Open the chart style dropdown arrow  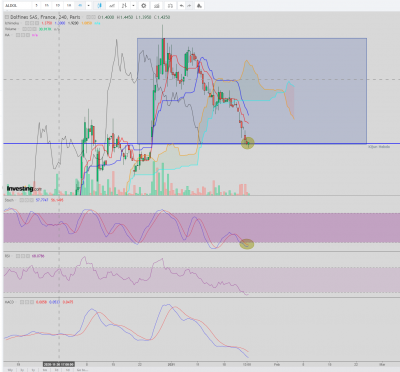click(x=133, y=6)
